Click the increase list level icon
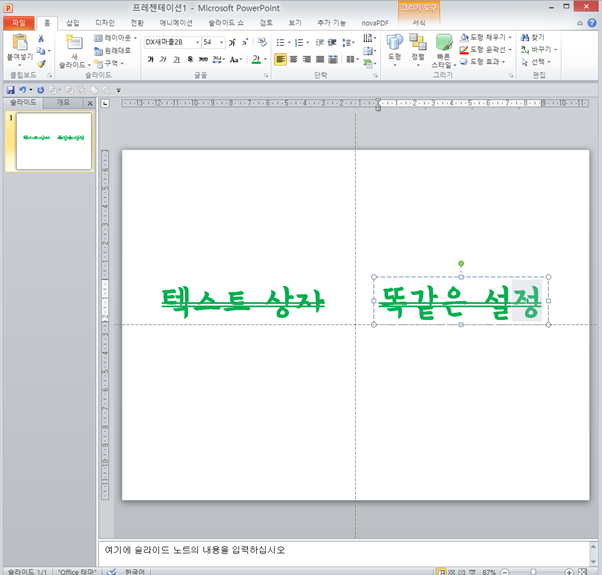 (x=332, y=42)
